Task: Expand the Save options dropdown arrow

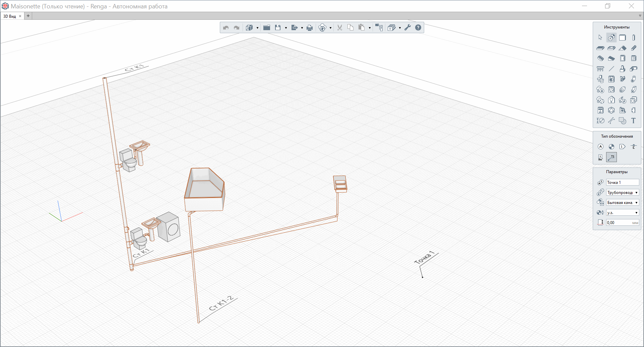Action: pyautogui.click(x=286, y=28)
